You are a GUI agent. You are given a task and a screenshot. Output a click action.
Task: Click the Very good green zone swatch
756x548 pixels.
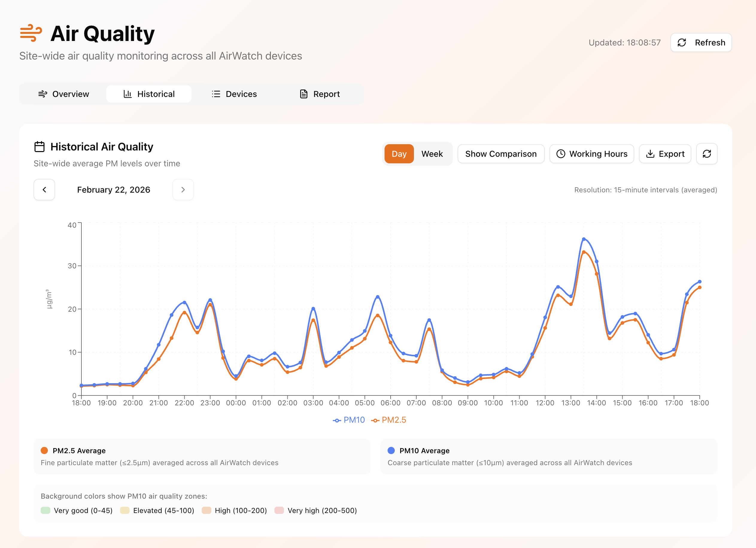coord(45,510)
